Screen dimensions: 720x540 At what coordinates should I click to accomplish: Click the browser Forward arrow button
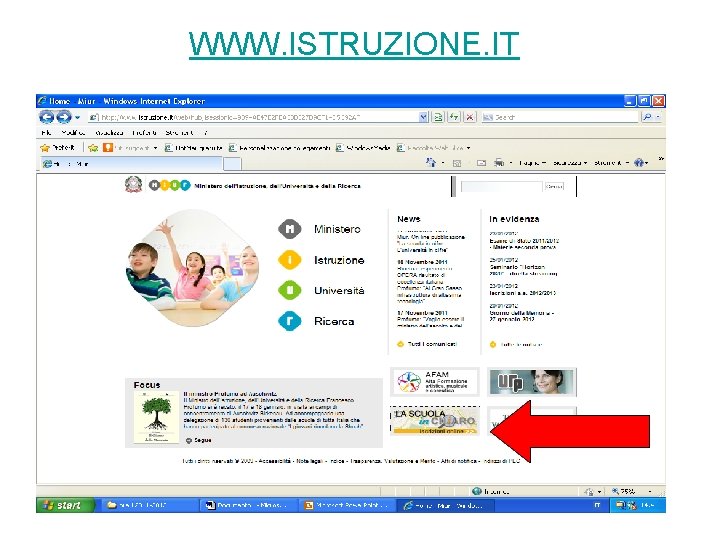[64, 117]
